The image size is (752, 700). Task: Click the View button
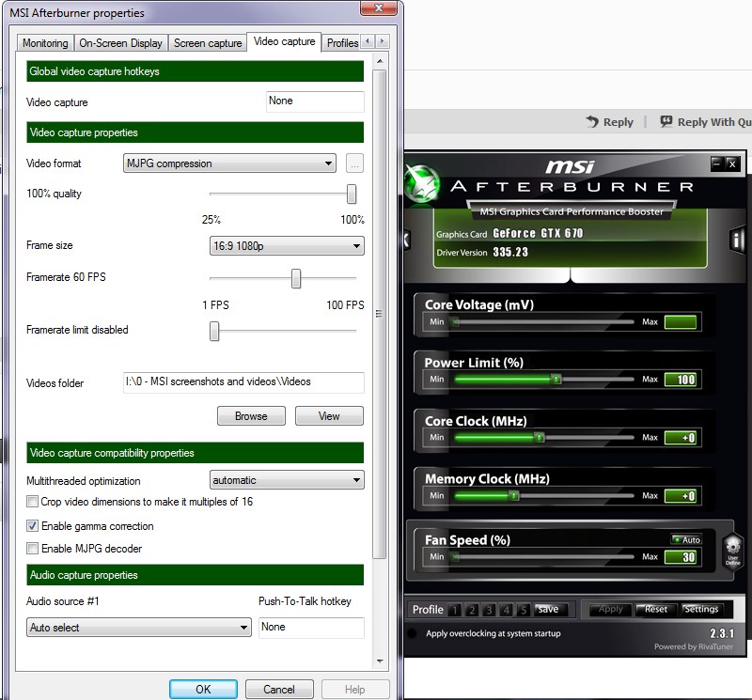pos(329,416)
